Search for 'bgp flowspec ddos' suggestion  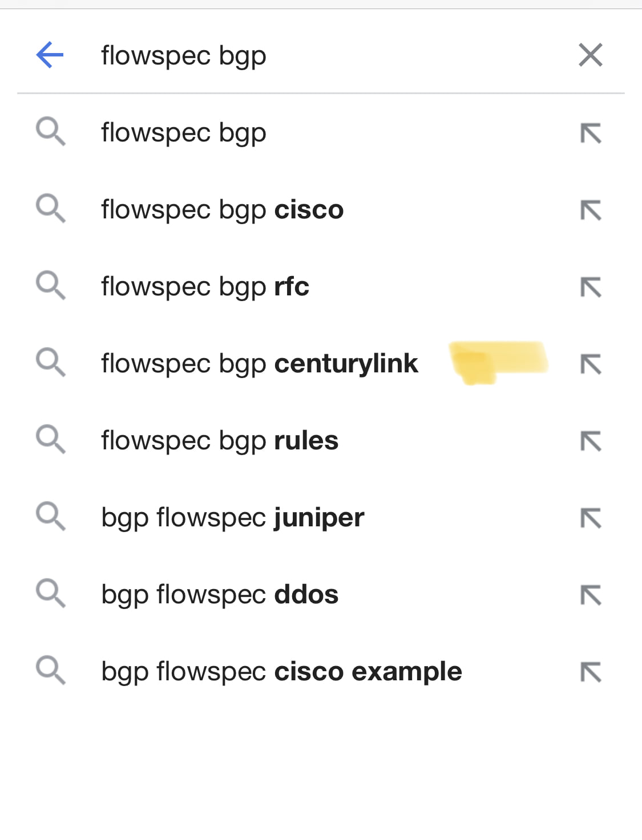coord(220,595)
